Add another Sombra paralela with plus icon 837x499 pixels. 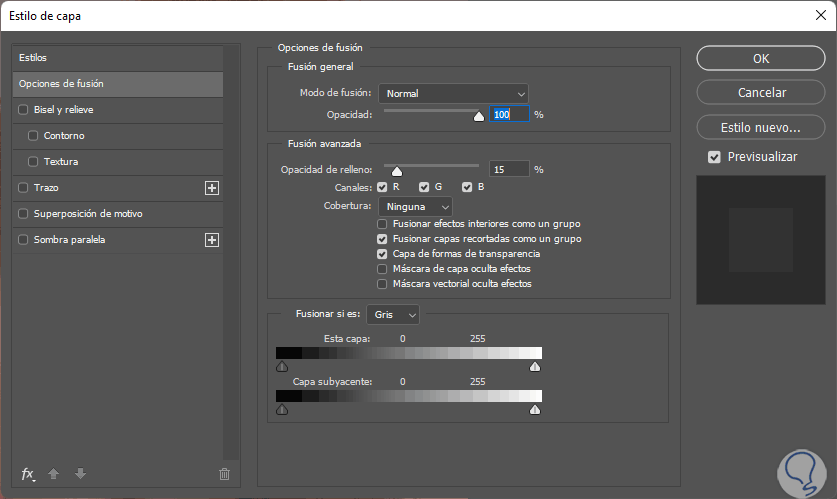pos(212,240)
